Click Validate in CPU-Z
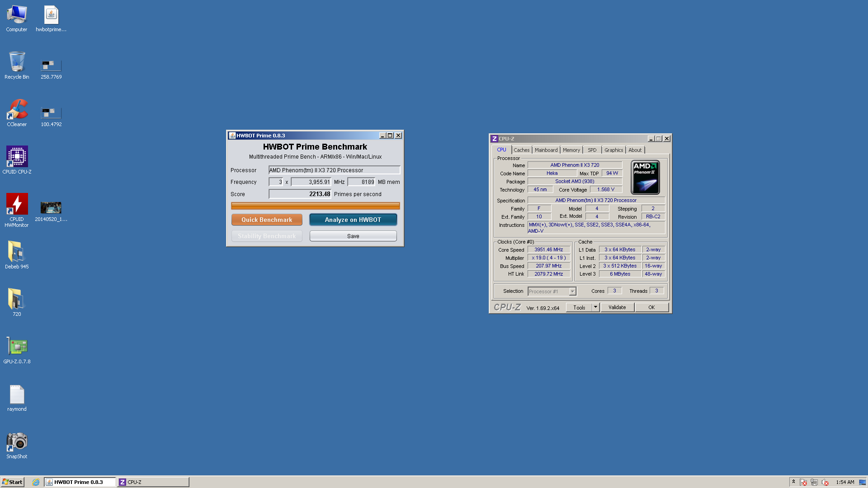Screen dimensions: 868x488 617,307
